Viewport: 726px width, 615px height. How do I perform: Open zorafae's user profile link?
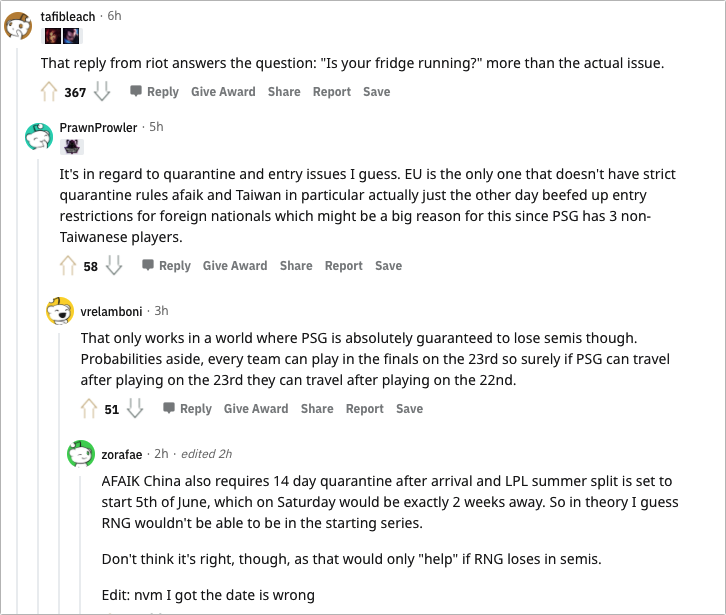click(x=122, y=454)
